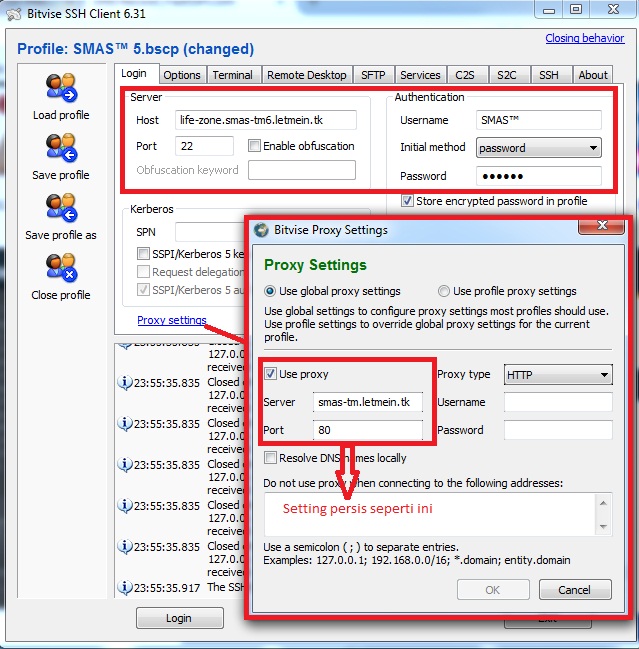Enable Resolve DNS names locally
The height and width of the screenshot is (649, 639).
tap(270, 458)
